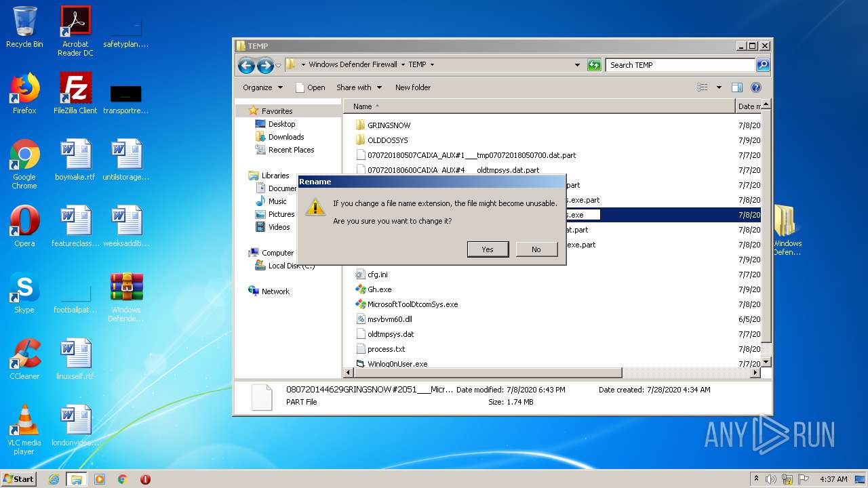Open Skype desktop shortcut

[24, 293]
